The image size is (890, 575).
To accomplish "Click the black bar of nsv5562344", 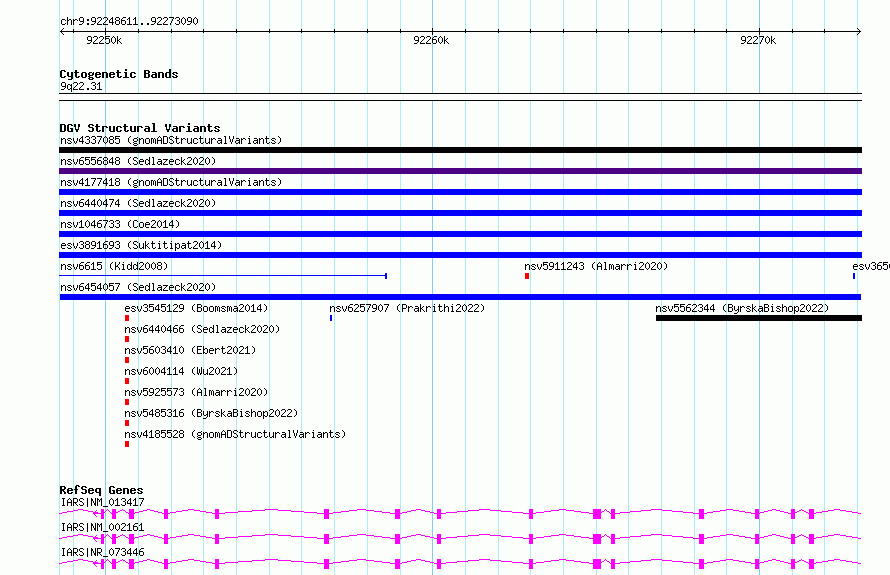I will [x=759, y=318].
